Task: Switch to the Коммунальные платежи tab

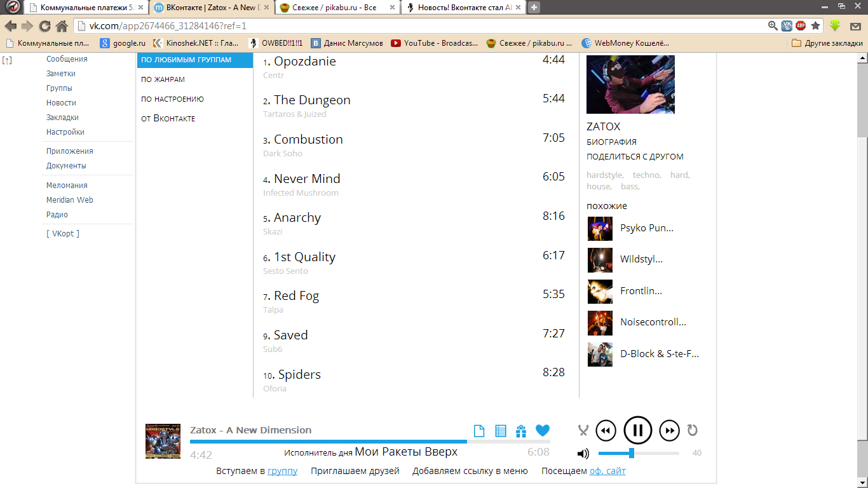Action: 87,8
